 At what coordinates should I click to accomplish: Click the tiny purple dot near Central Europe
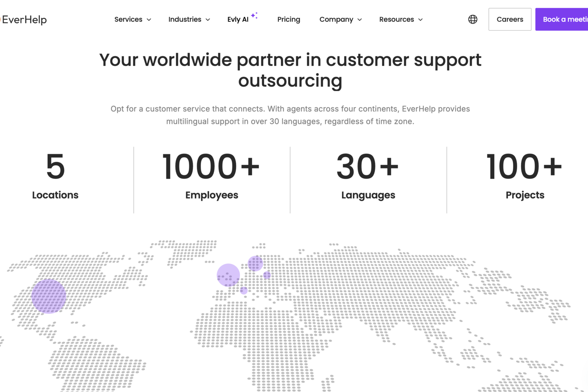pyautogui.click(x=244, y=290)
